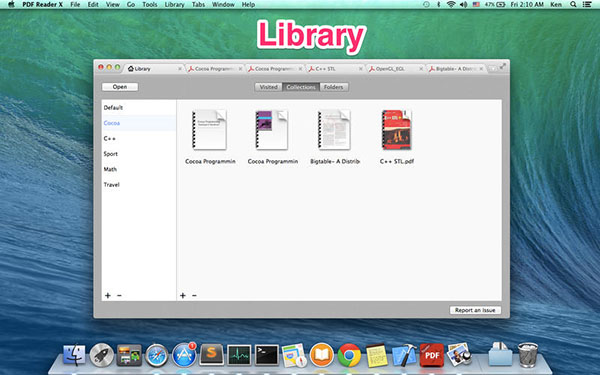Viewport: 600px width, 375px height.
Task: Select the Collections segment
Action: coord(301,87)
